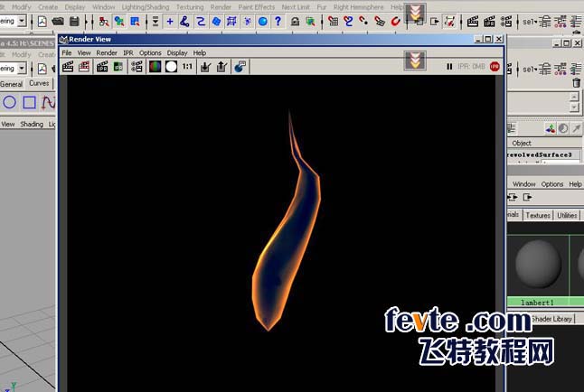Select by component type mode
This screenshot has width=584, height=392.
(135, 22)
